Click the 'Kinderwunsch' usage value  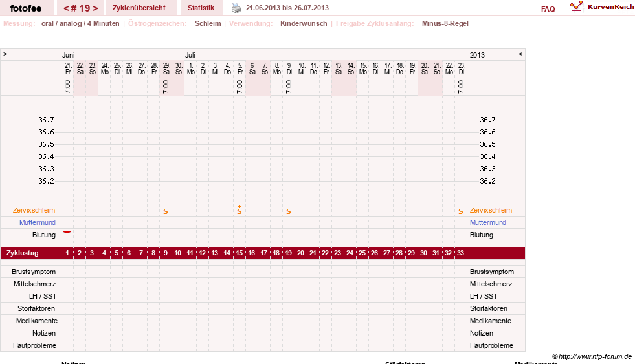tap(304, 23)
